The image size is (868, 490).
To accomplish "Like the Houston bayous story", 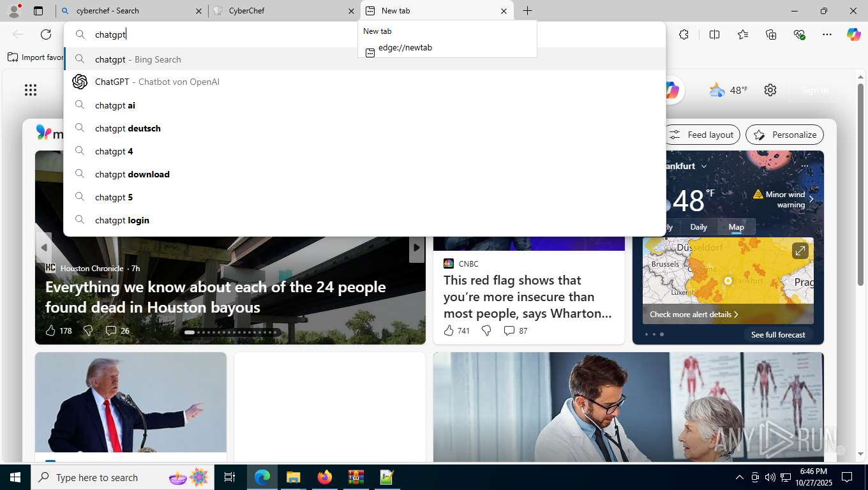I will tap(50, 330).
